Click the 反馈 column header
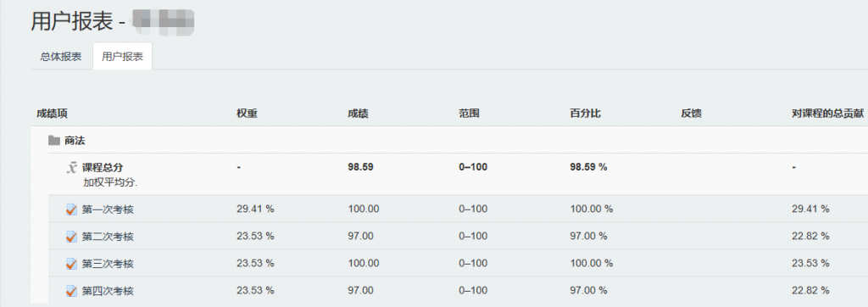Image resolution: width=868 pixels, height=307 pixels. coord(692,114)
